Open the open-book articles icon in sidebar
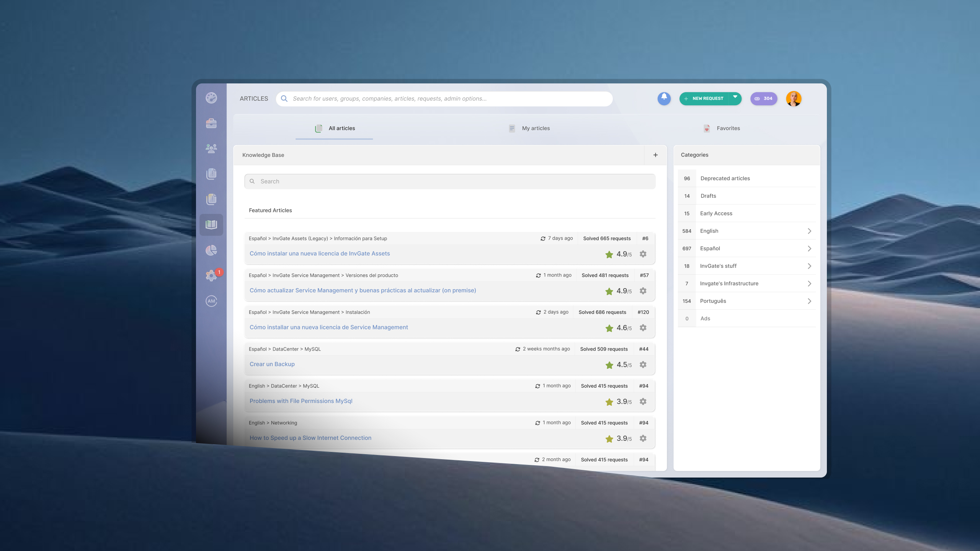This screenshot has height=551, width=980. coord(211,225)
